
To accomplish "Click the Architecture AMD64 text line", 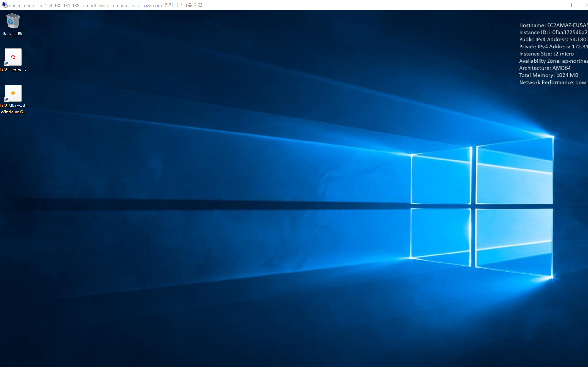I will [545, 68].
